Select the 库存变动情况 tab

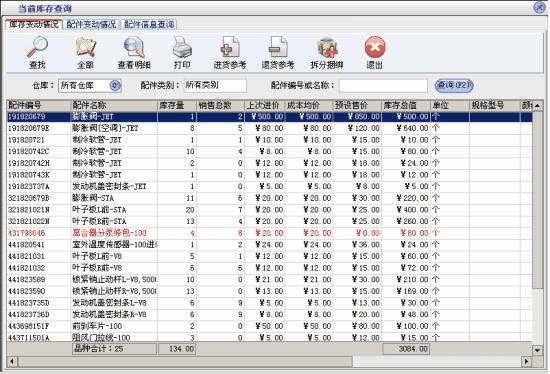point(34,24)
